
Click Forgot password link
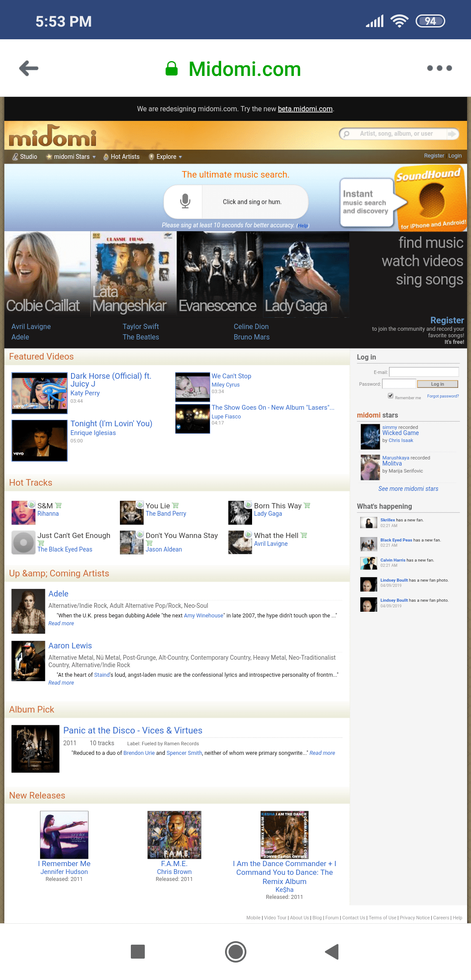coord(443,396)
